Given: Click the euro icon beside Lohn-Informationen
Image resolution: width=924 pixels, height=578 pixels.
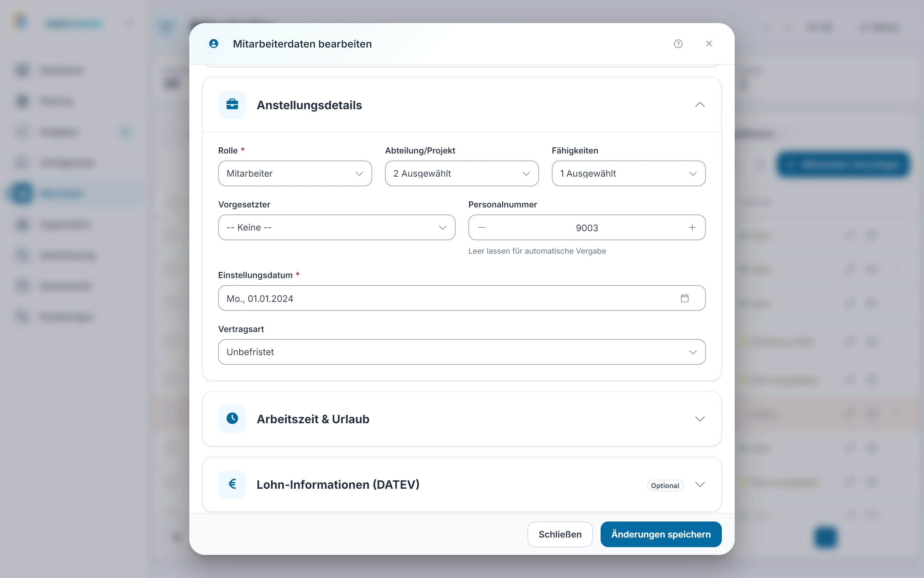Looking at the screenshot, I should [x=232, y=484].
